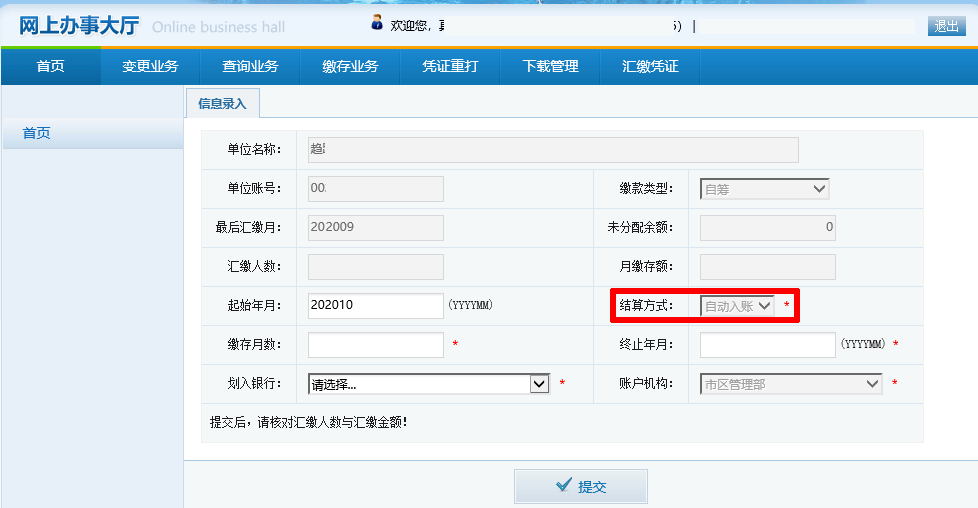Open the 变更业务 menu

[x=150, y=66]
